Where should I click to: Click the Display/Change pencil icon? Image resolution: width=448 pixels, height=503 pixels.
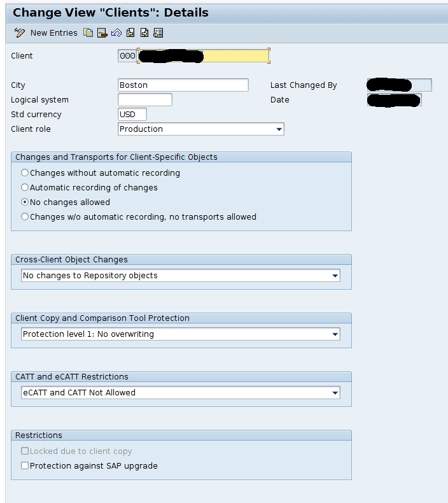point(19,32)
